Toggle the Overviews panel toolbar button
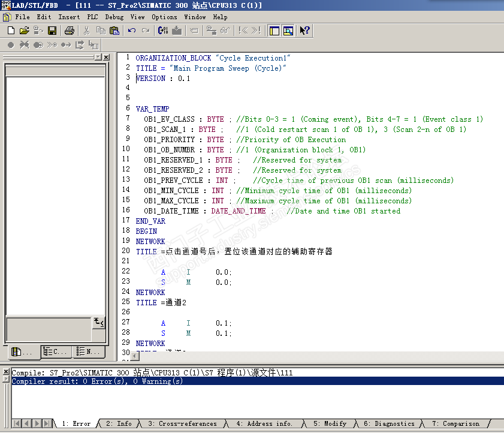Screen dimensions: 504x433 pos(274,31)
